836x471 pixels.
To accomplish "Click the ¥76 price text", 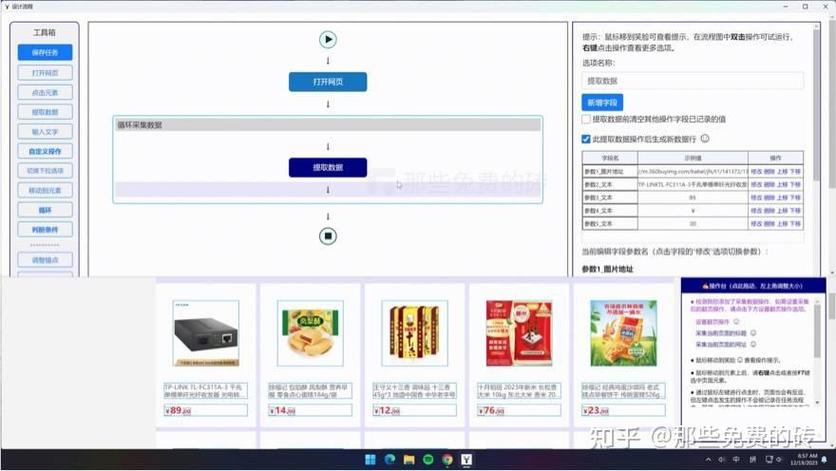I will pos(492,410).
